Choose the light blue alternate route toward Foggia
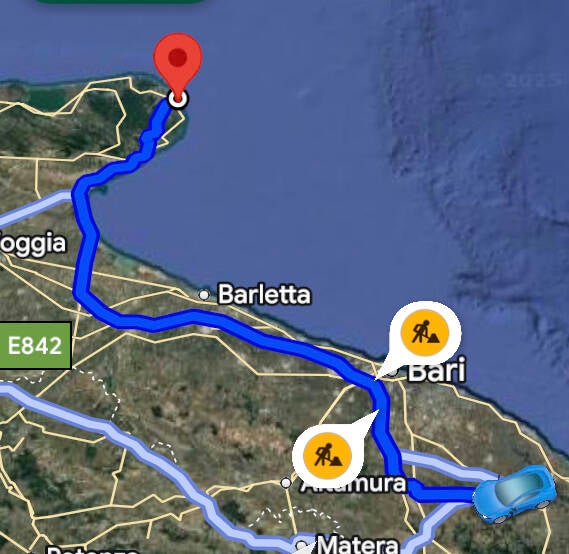 33,208
